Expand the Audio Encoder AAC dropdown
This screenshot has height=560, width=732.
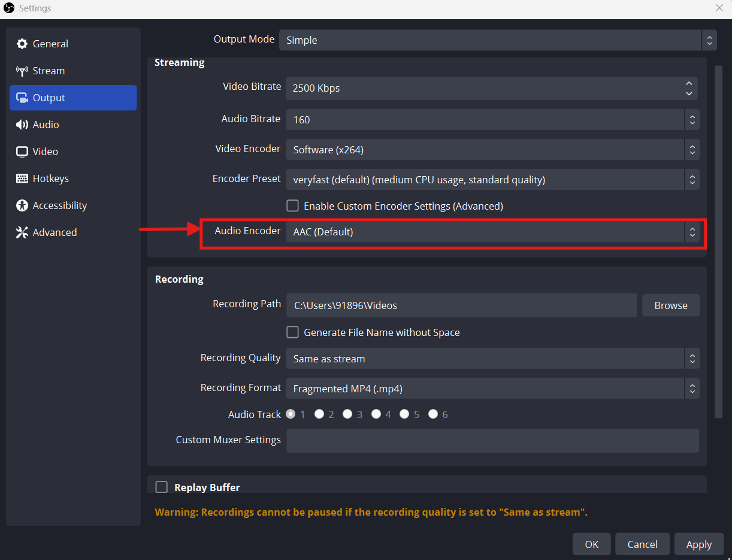[x=492, y=232]
